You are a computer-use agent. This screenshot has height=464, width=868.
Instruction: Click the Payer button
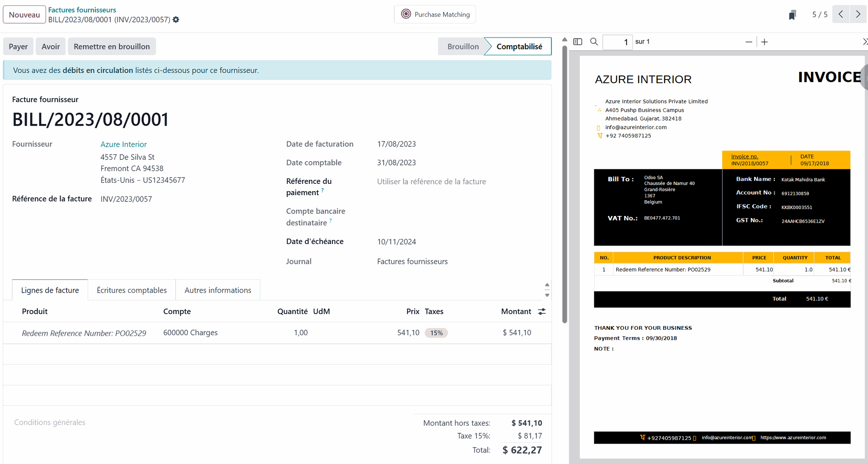(18, 47)
